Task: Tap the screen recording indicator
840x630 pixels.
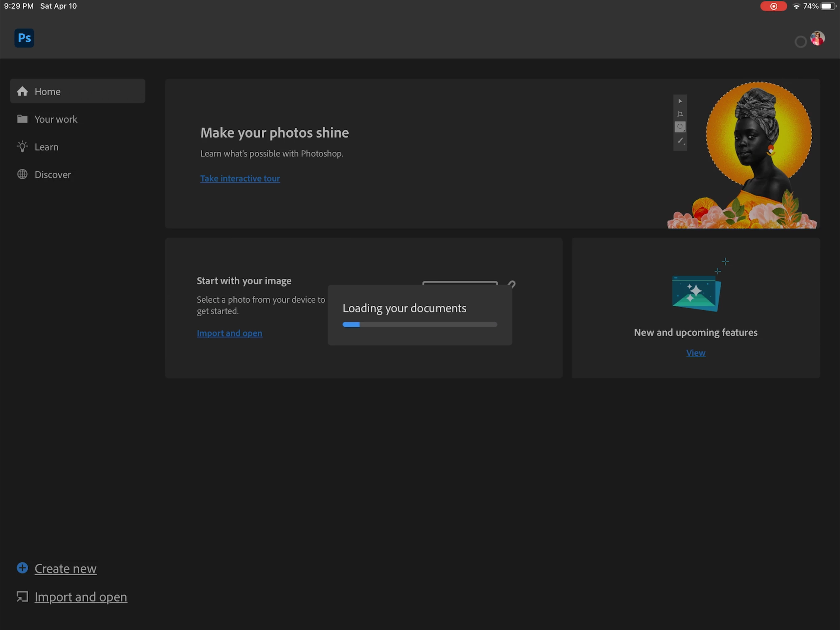Action: [x=773, y=6]
